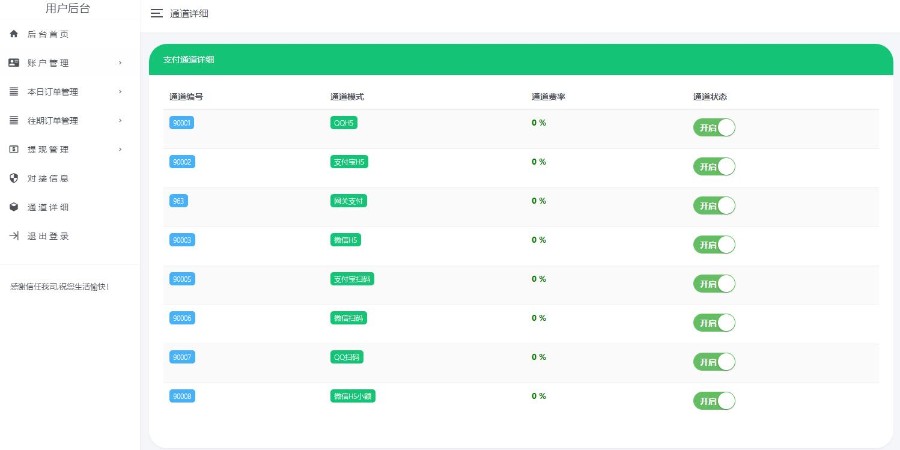This screenshot has height=450, width=900.
Task: Expand the 账户管理 submenu chevron
Action: point(120,63)
